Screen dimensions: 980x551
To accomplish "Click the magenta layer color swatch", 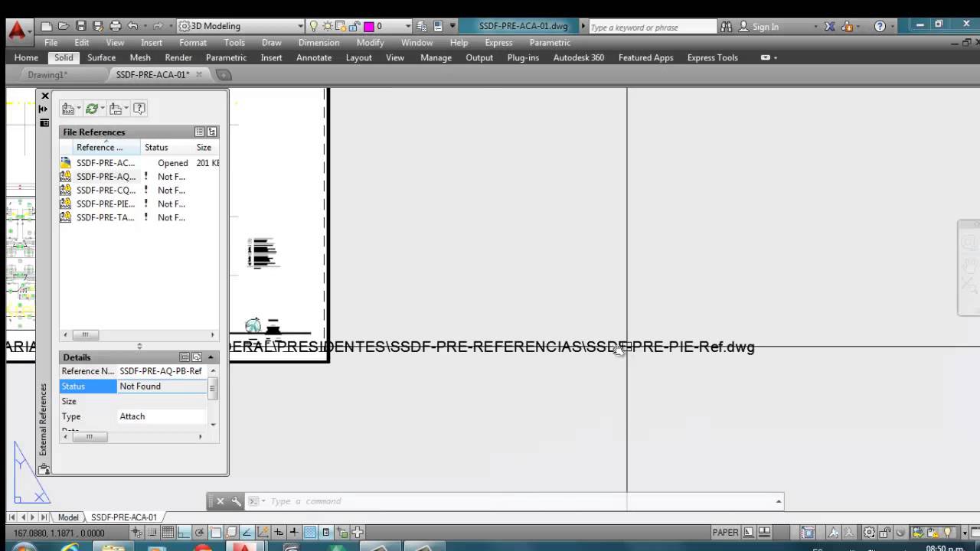I will 368,27.
